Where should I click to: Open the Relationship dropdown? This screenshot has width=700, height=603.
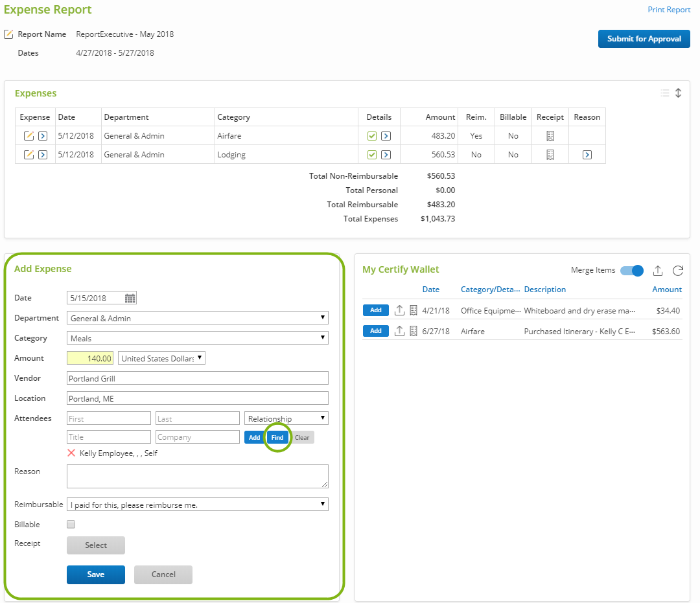pos(286,418)
